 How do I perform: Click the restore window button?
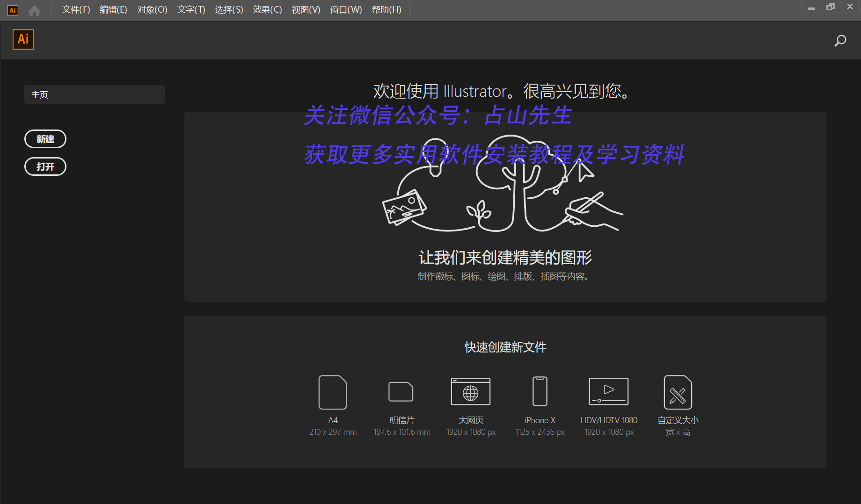click(x=830, y=7)
